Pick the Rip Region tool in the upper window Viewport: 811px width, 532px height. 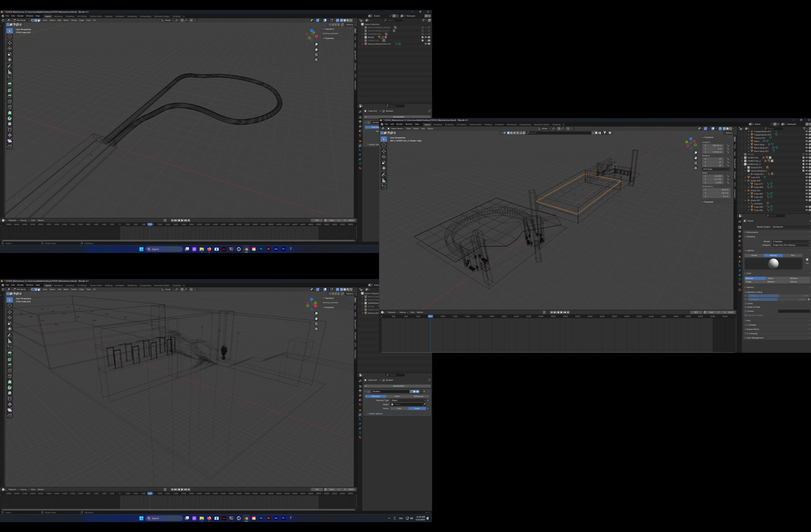pos(10,147)
